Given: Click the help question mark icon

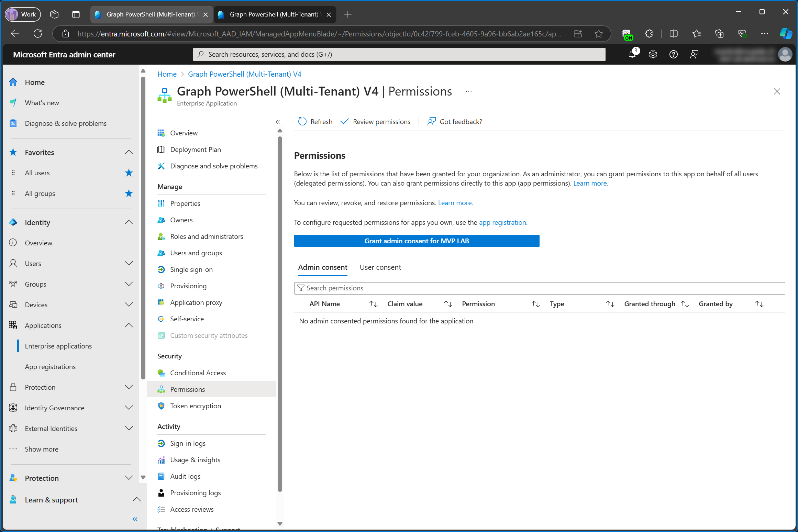Looking at the screenshot, I should pos(674,54).
